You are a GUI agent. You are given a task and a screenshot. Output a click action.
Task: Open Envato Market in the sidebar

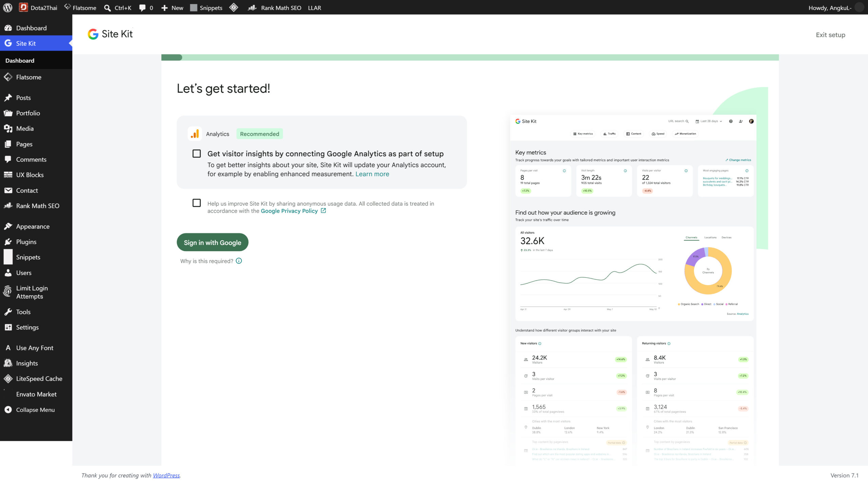[x=36, y=394]
